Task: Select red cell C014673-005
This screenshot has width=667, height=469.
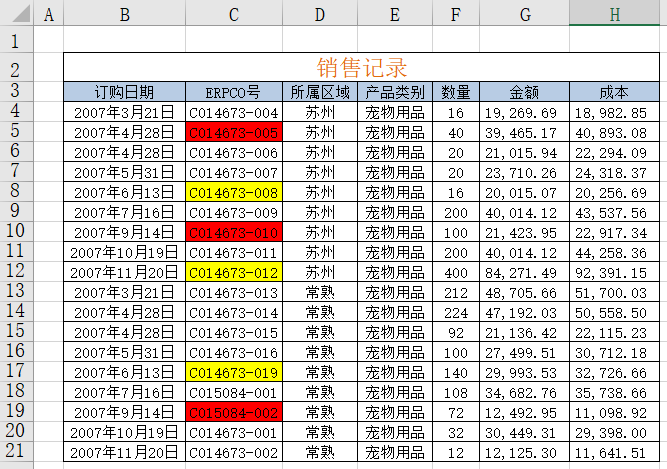Action: (x=234, y=132)
